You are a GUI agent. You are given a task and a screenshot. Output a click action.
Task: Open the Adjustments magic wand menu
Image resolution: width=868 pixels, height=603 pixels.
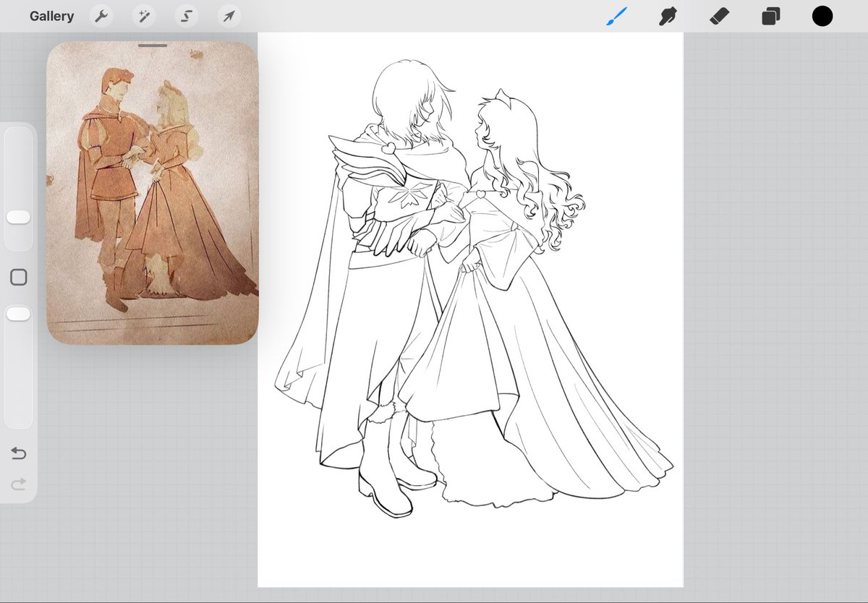(144, 16)
